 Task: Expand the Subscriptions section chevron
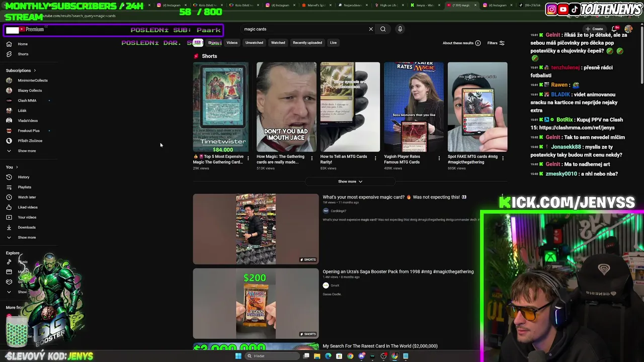tap(35, 70)
